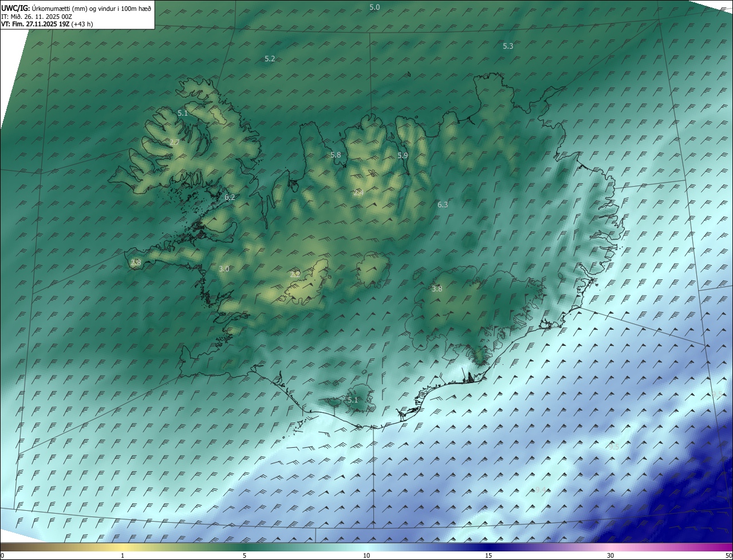Click the 30 tick on the color scale

[x=610, y=555]
